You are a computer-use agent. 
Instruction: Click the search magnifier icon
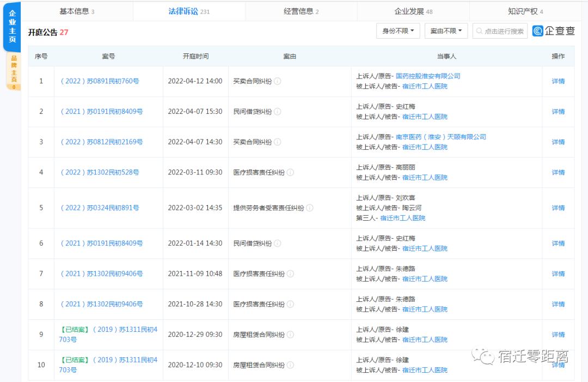(x=480, y=32)
